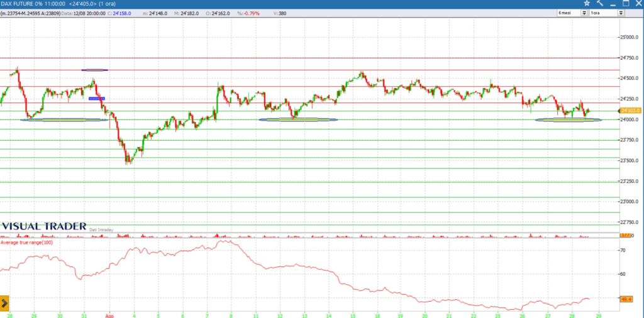Click the maximum value M: 24'182.0
644x318 pixels.
[186, 14]
